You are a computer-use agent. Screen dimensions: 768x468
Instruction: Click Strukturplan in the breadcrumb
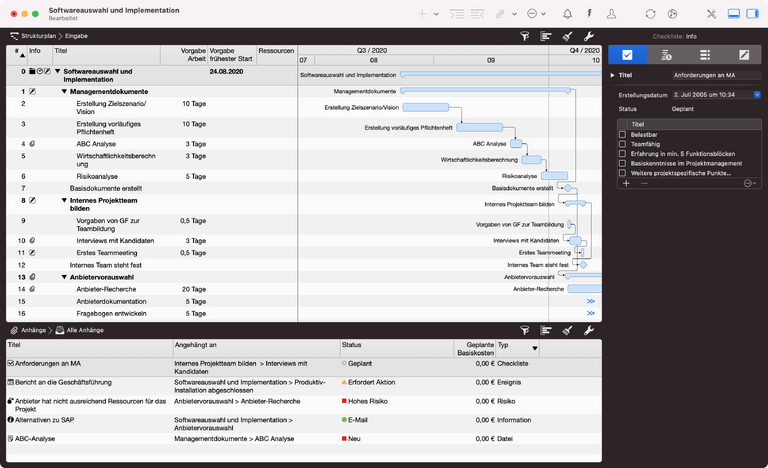click(38, 36)
